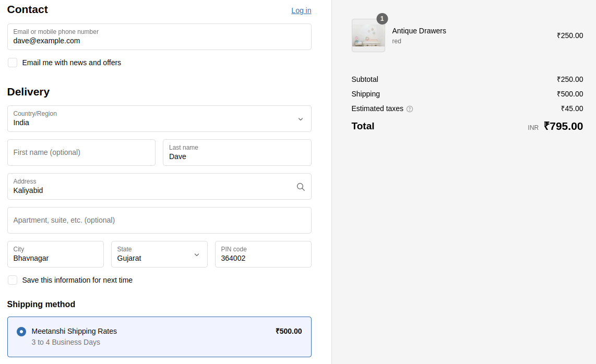
Task: Click the Apartment, suite, etc. field
Action: coord(159,220)
